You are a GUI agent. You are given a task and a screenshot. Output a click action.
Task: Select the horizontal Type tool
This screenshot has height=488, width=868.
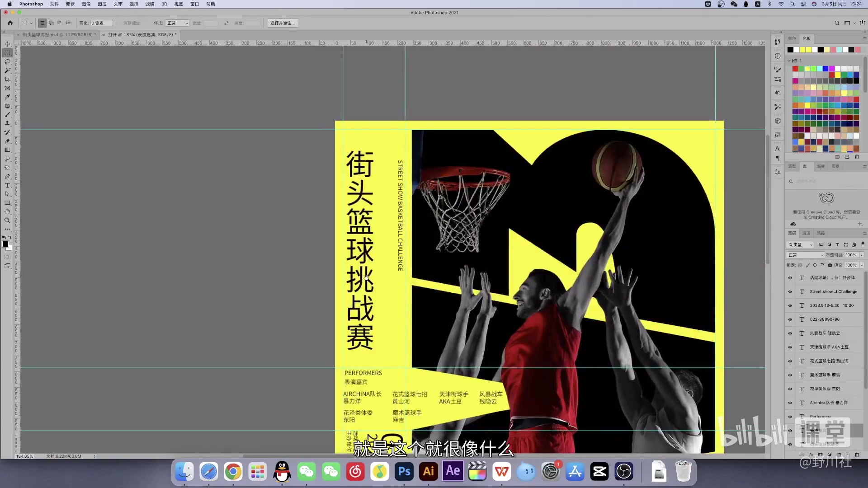(7, 185)
